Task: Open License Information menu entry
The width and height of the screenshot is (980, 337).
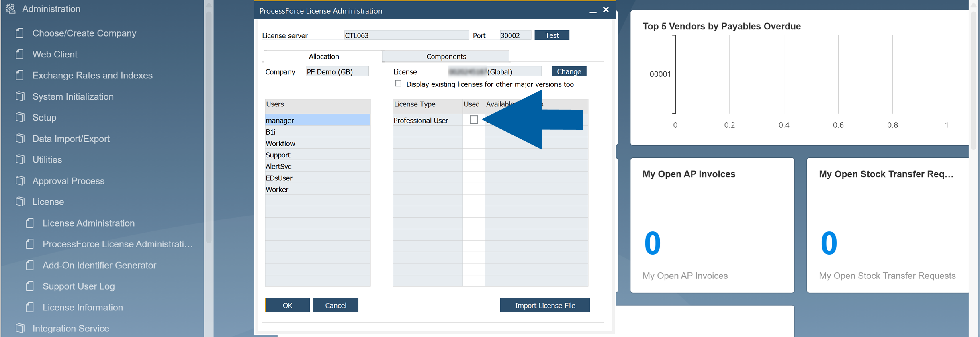Action: coord(83,307)
